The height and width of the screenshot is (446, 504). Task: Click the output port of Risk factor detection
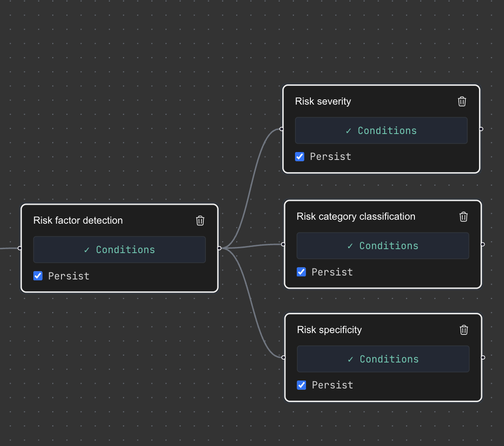[x=219, y=248]
